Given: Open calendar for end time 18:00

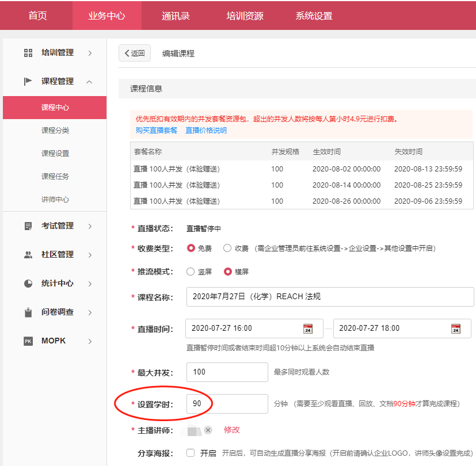Looking at the screenshot, I should tap(456, 329).
